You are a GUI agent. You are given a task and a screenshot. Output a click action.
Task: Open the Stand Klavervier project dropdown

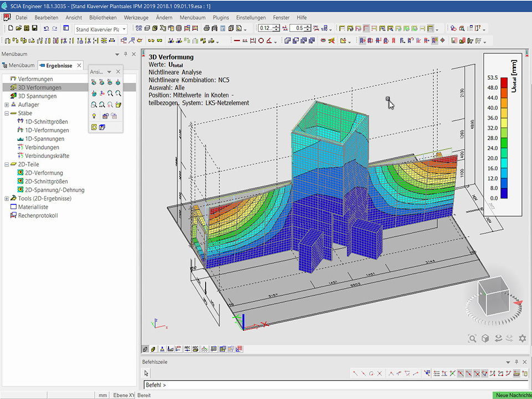point(124,29)
